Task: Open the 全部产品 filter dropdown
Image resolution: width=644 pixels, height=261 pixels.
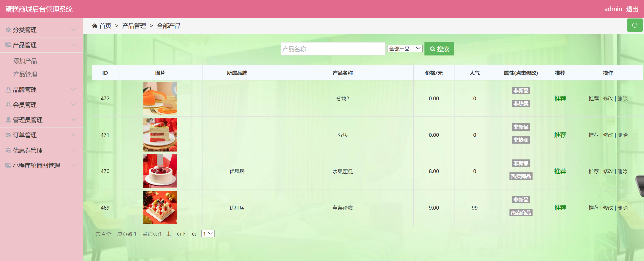Action: (405, 49)
